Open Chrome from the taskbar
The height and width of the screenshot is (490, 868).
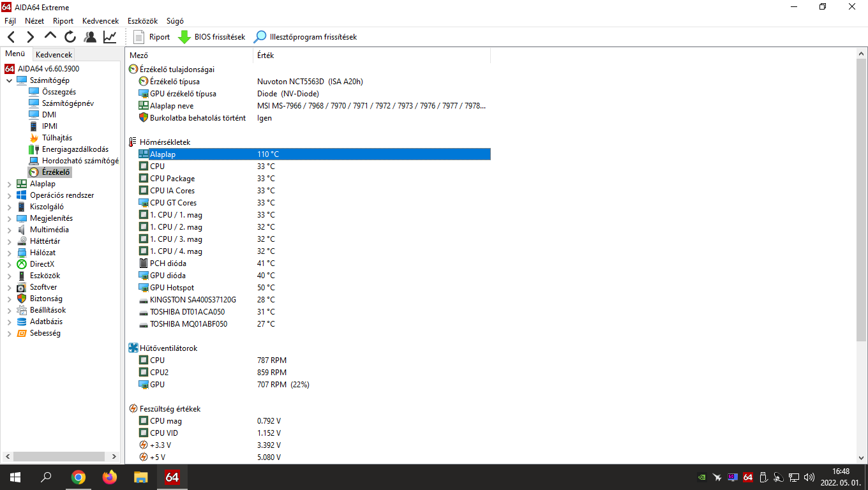pos(79,477)
